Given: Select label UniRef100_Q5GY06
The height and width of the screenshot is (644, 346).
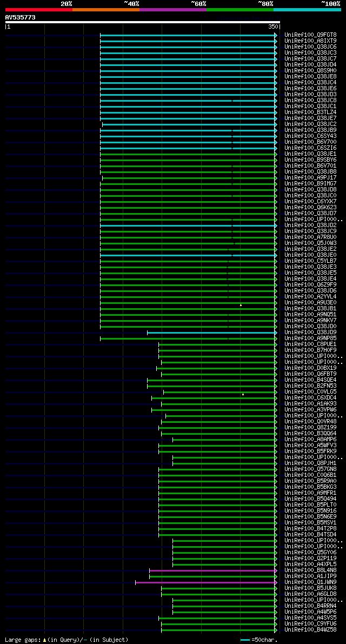Looking at the screenshot, I should 310,553.
